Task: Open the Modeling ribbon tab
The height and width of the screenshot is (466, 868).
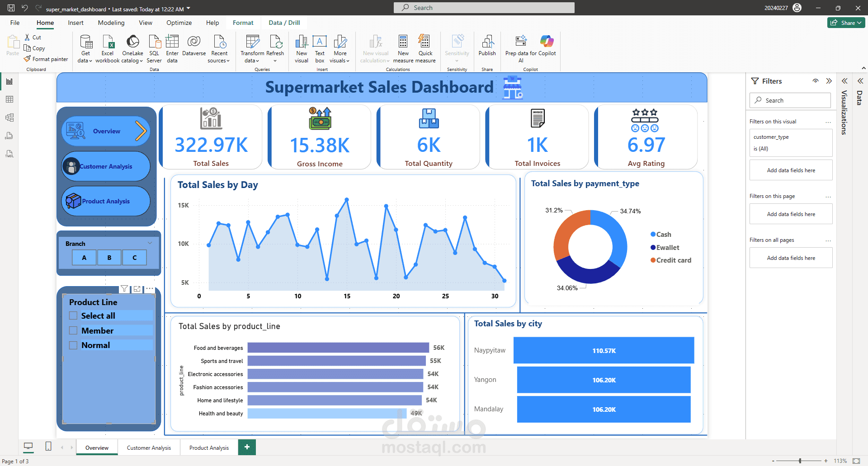Action: [111, 23]
